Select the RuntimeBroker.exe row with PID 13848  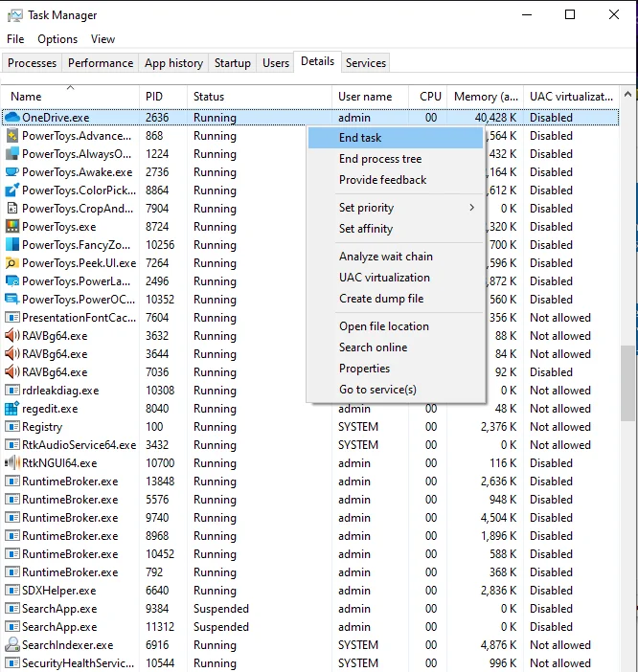point(310,482)
